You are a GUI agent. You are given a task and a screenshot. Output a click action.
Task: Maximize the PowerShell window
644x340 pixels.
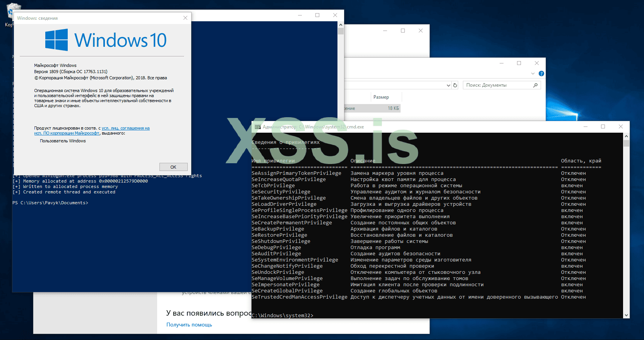(317, 15)
